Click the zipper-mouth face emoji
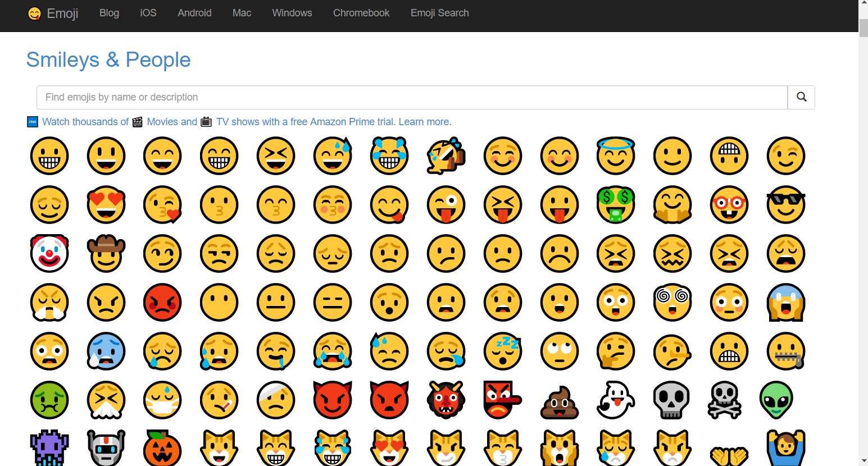The width and height of the screenshot is (868, 466). click(786, 351)
